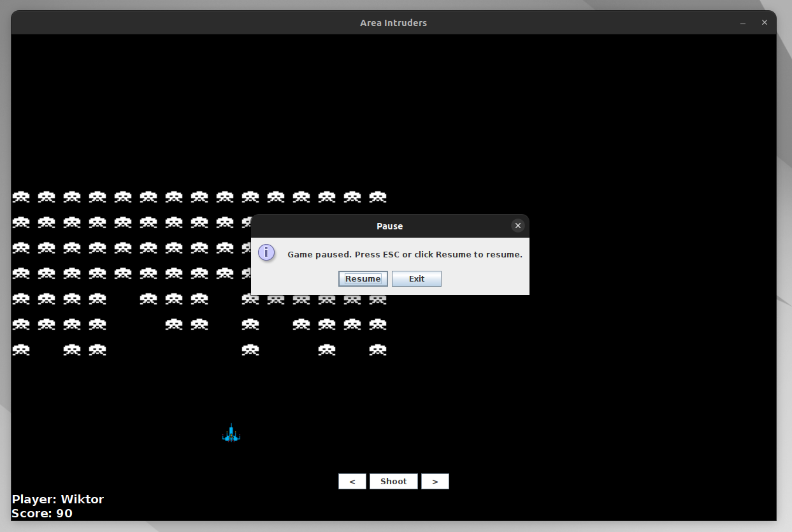Close the Area Intruders game window
Viewport: 792px width, 532px height.
(x=765, y=23)
